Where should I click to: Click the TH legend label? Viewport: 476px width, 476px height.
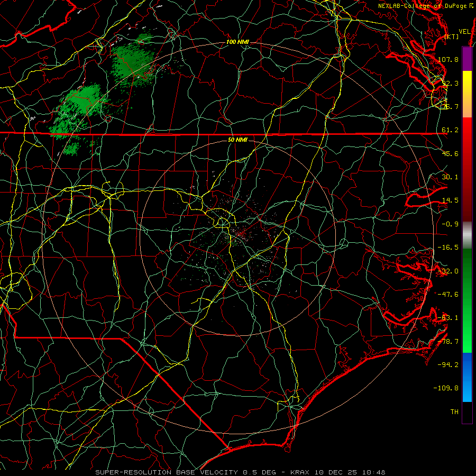[454, 412]
